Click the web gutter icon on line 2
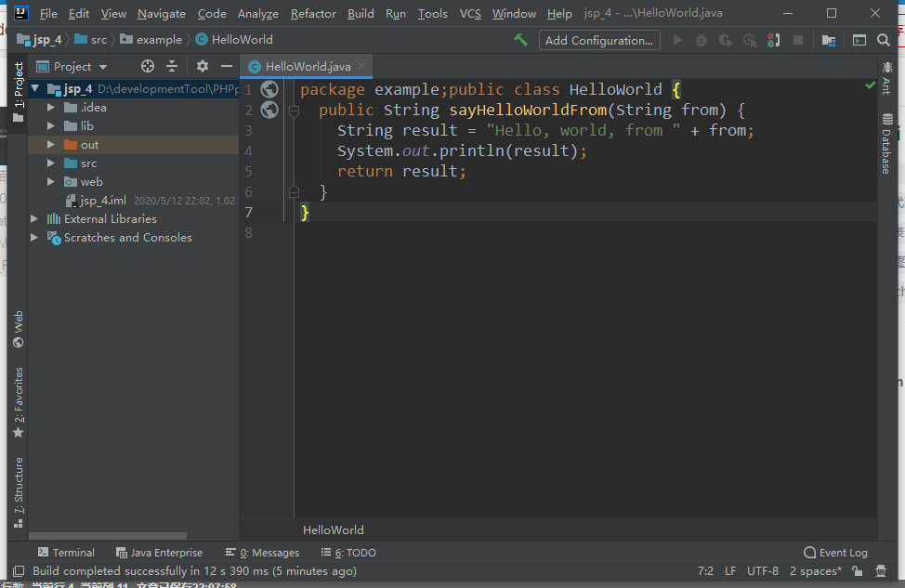905x588 pixels. point(269,110)
